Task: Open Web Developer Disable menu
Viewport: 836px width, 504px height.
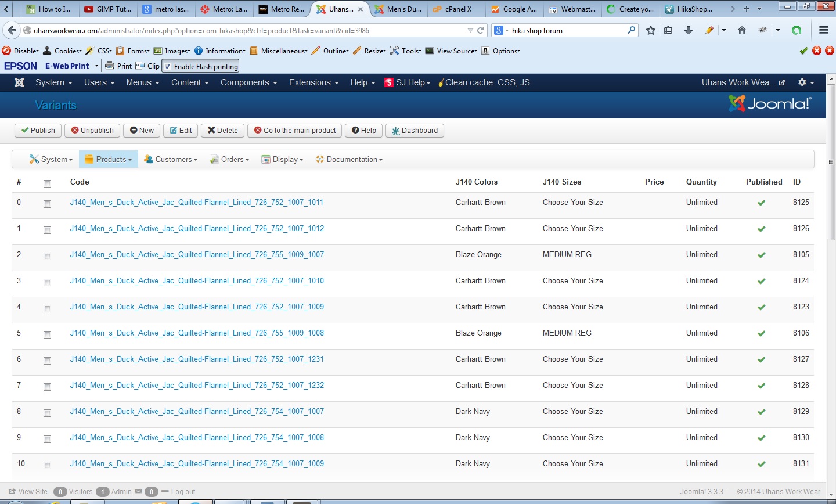Action: 20,51
